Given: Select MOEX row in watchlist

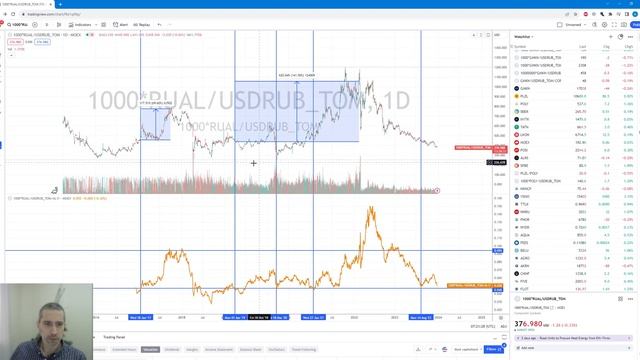Looking at the screenshot, I should point(573,142).
